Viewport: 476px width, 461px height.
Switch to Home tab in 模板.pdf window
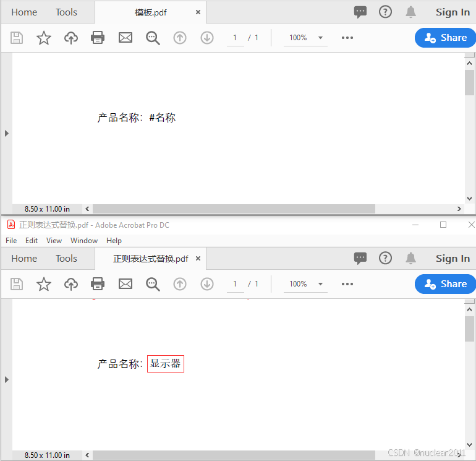pyautogui.click(x=24, y=12)
